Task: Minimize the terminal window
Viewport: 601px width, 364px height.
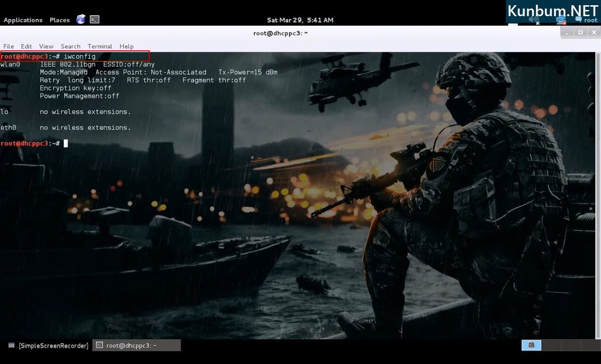Action: pos(567,32)
